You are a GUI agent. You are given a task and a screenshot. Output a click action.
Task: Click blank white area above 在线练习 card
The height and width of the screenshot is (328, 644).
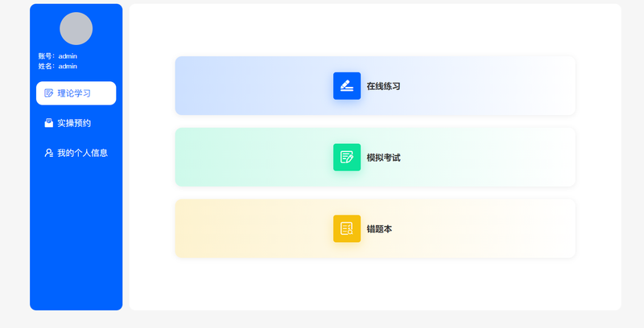[x=375, y=30]
